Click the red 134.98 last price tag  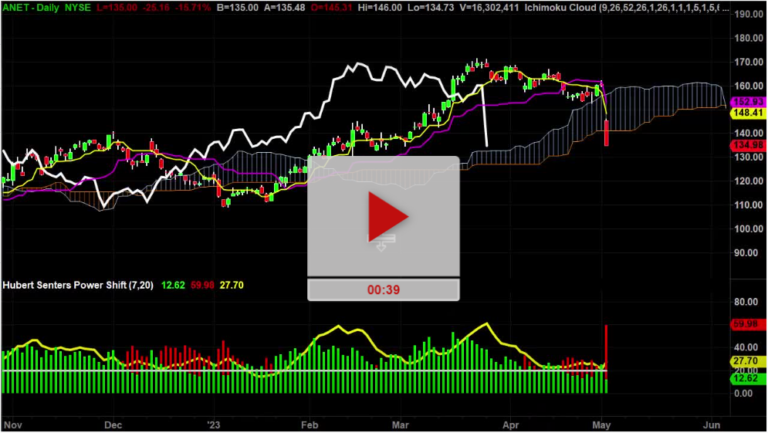tap(747, 146)
